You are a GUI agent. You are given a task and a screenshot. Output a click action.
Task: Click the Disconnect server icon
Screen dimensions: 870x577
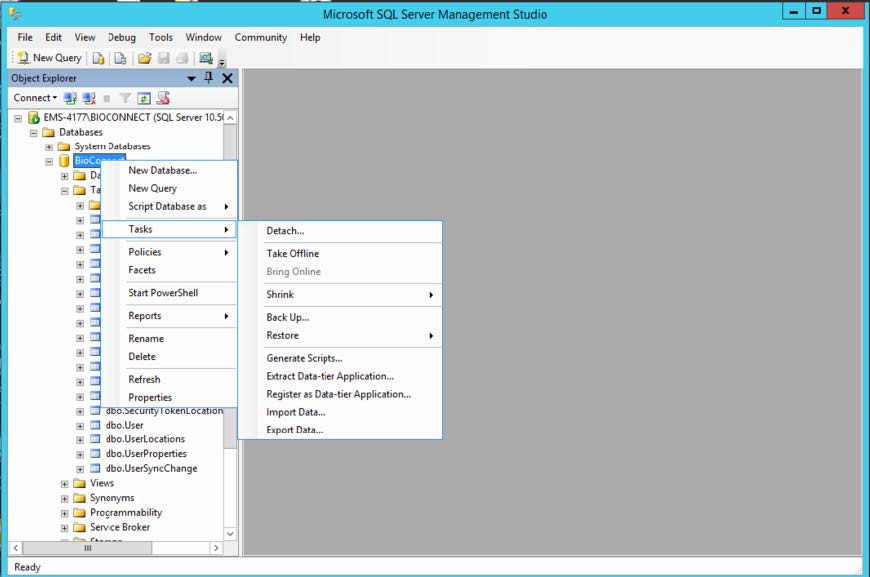(88, 97)
